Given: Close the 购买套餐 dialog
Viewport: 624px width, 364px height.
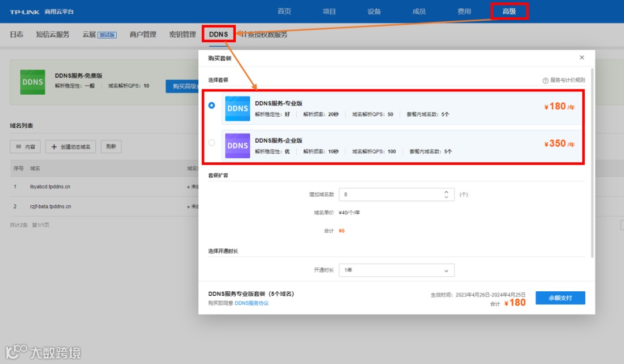Looking at the screenshot, I should 582,58.
